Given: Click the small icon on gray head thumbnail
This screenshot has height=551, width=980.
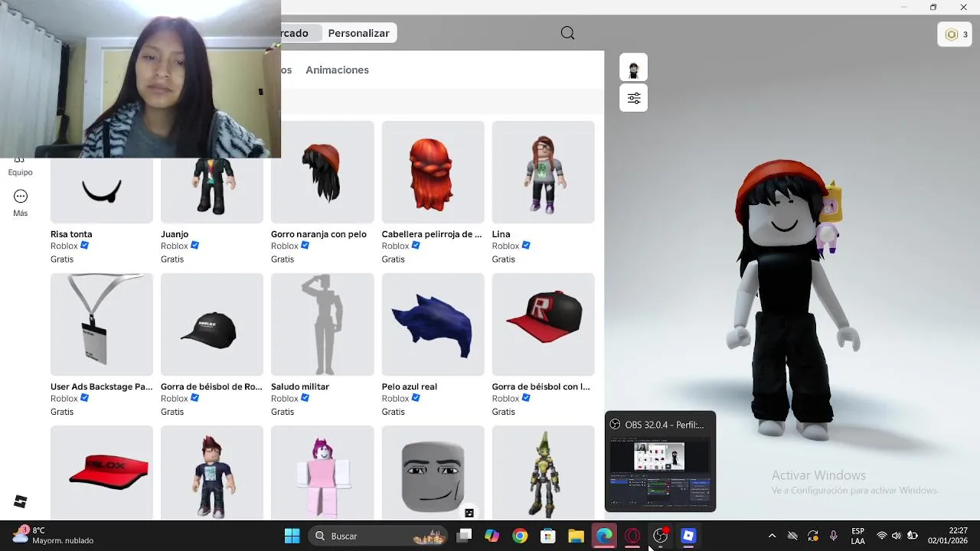Looking at the screenshot, I should (469, 513).
